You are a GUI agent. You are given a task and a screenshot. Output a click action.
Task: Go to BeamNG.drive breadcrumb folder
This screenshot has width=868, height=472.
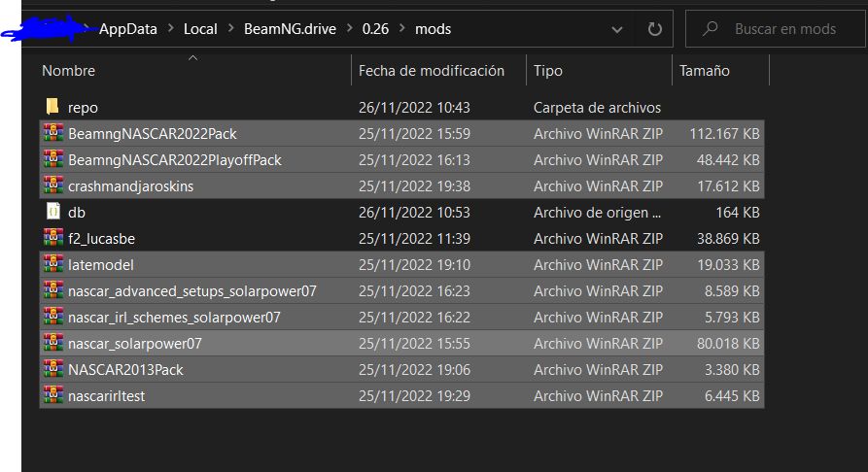click(x=290, y=29)
